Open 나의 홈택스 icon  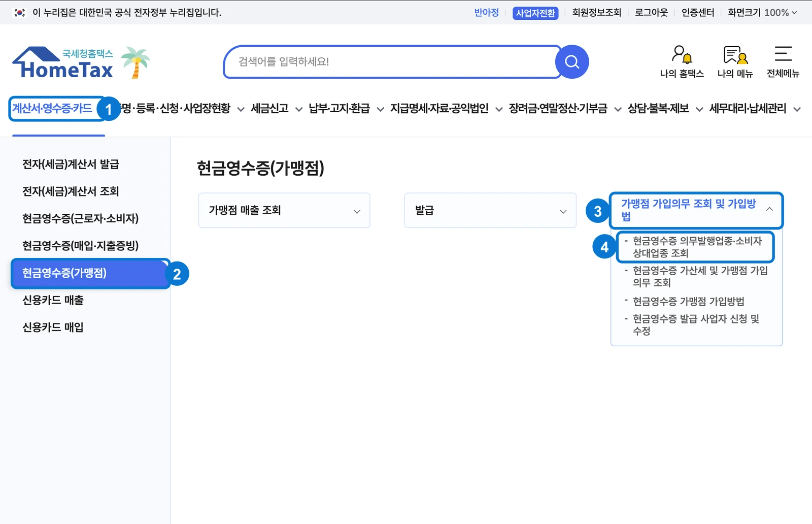[682, 62]
